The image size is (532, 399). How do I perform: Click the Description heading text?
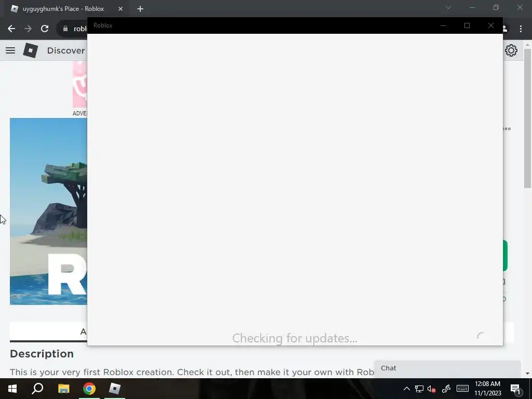[x=42, y=354]
